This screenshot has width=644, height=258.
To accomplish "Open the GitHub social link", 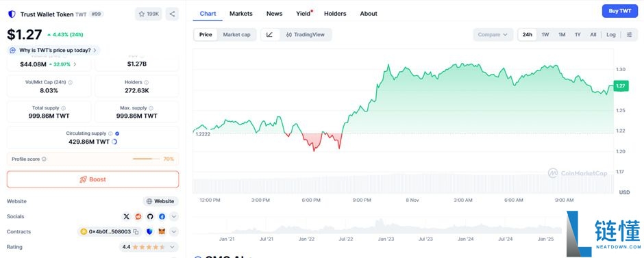I will coord(150,216).
